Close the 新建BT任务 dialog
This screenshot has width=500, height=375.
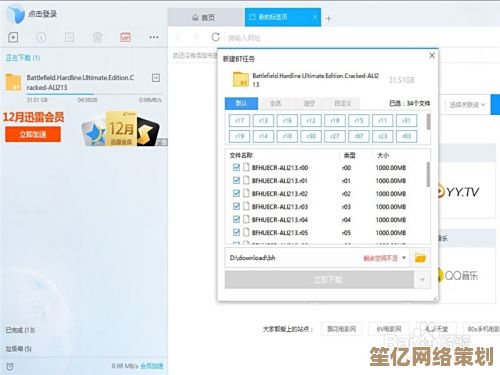click(432, 56)
